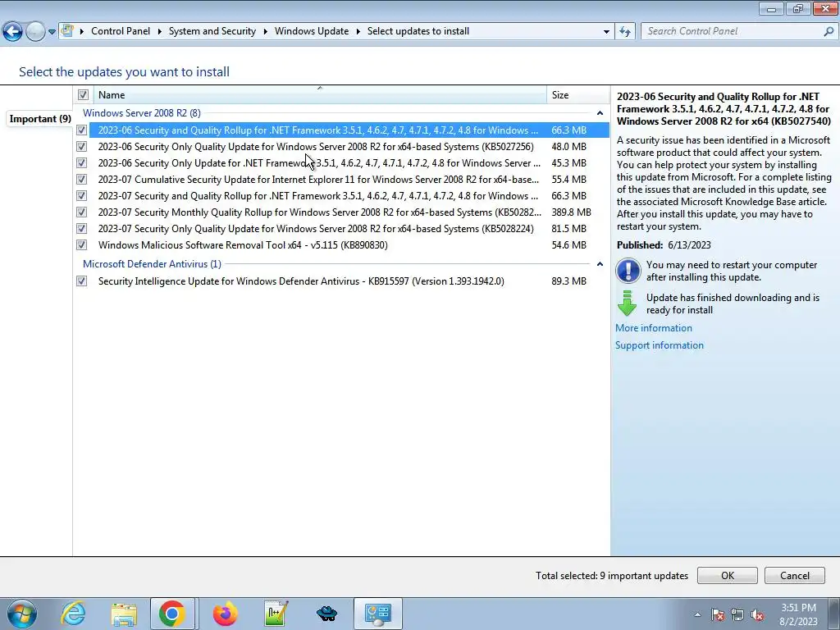The height and width of the screenshot is (630, 840).
Task: Uncheck 2023-06 Security and Quality Rollup .NET
Action: point(81,130)
